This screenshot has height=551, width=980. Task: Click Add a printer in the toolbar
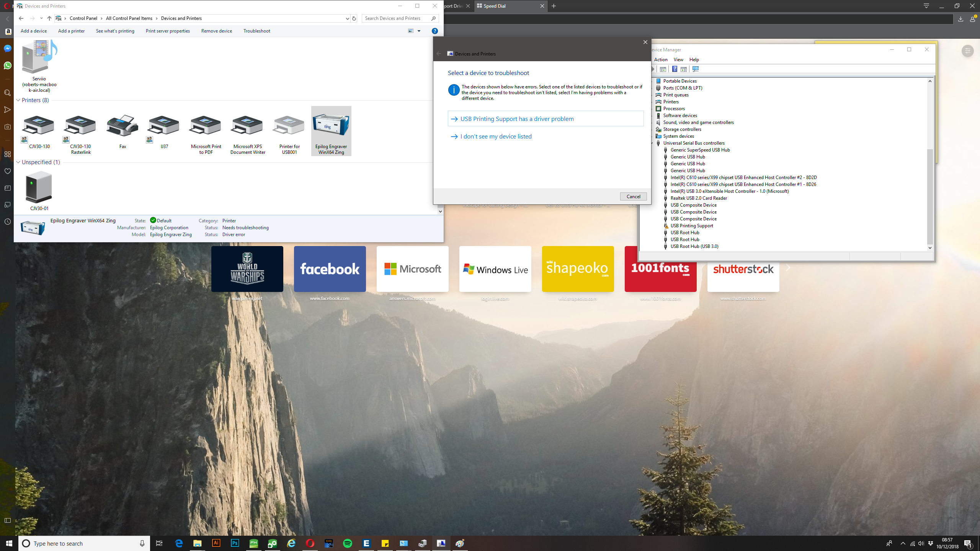pos(71,31)
